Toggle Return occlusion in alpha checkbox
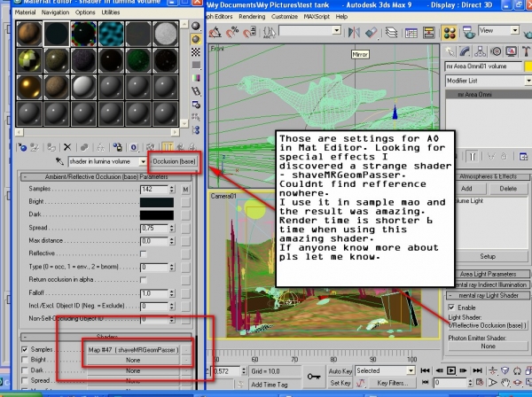532x397 pixels. pos(144,280)
